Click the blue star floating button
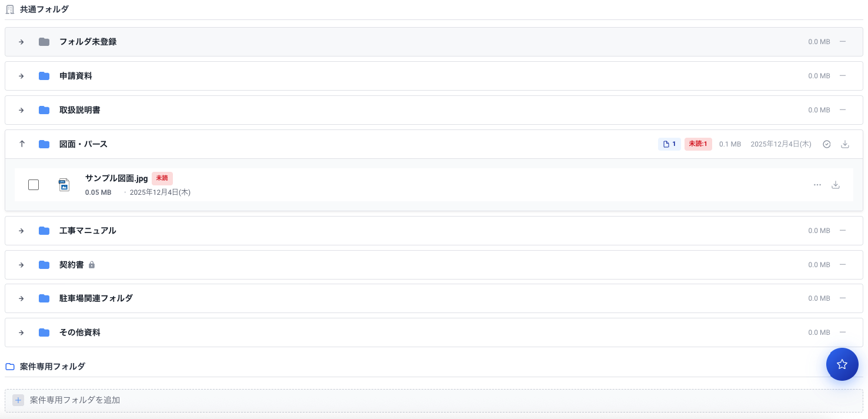 pos(842,364)
